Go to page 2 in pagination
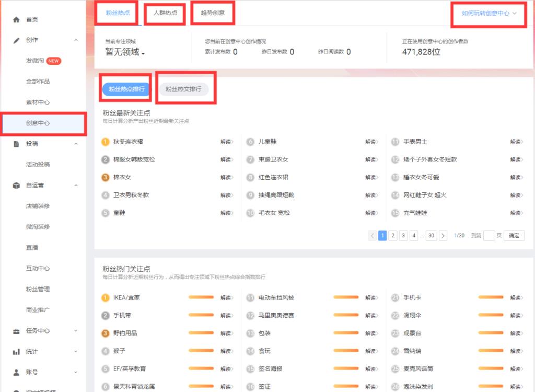 (393, 236)
